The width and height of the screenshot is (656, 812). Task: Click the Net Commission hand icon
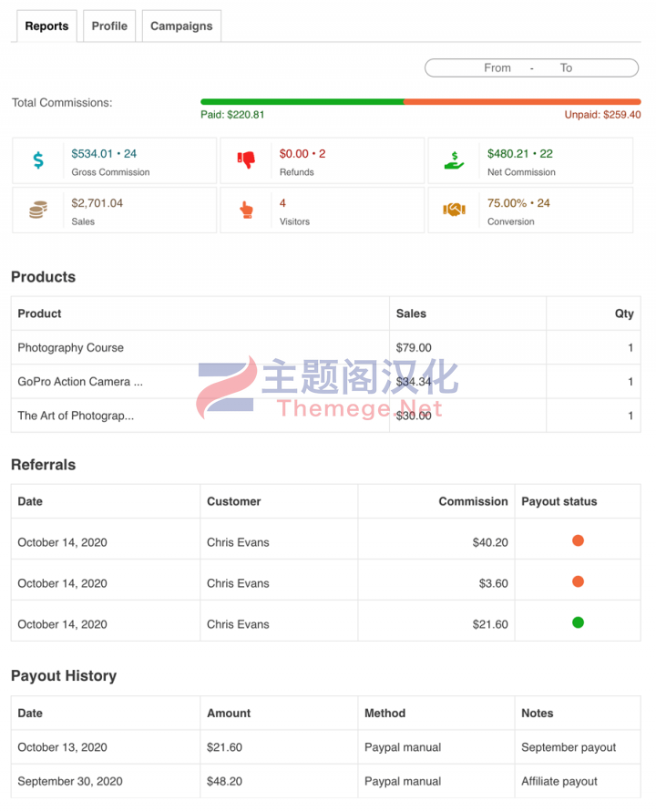coord(454,160)
